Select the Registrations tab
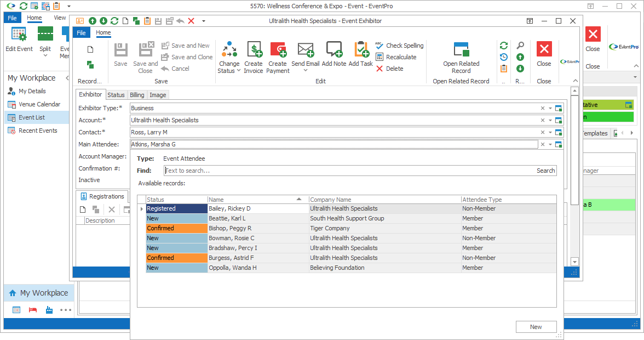This screenshot has width=644, height=340. (102, 196)
